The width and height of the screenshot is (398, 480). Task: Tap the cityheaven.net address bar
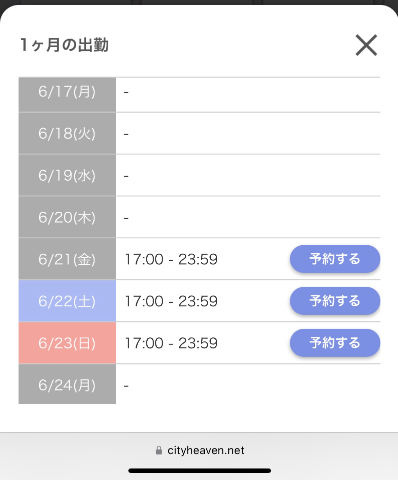tap(199, 451)
